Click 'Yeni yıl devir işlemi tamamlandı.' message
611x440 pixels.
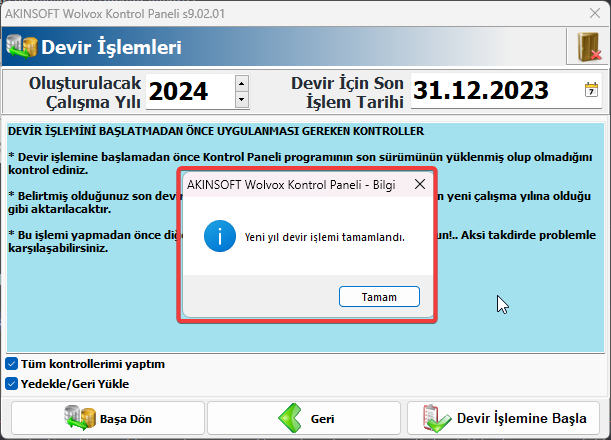(325, 237)
